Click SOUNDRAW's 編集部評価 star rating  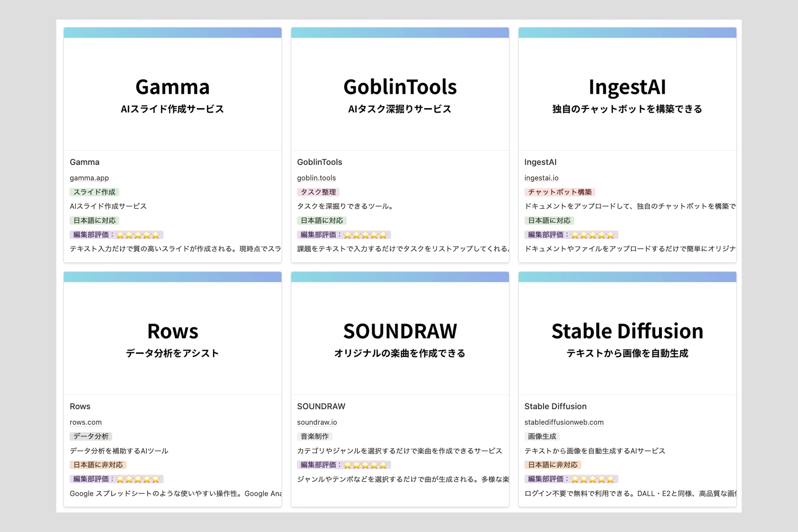pyautogui.click(x=344, y=465)
